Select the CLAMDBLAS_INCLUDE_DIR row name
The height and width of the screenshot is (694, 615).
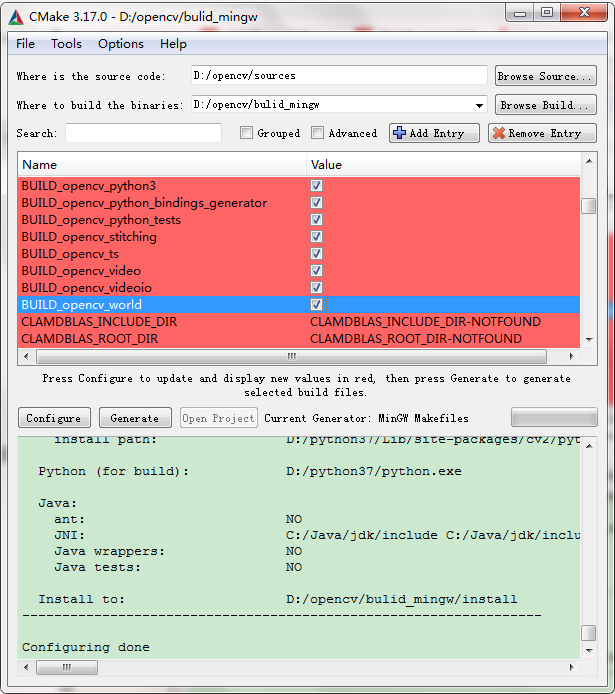click(99, 321)
